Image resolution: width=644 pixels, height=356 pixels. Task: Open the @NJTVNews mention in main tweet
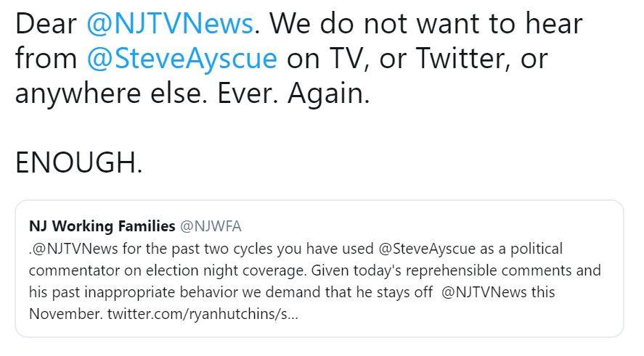point(169,25)
